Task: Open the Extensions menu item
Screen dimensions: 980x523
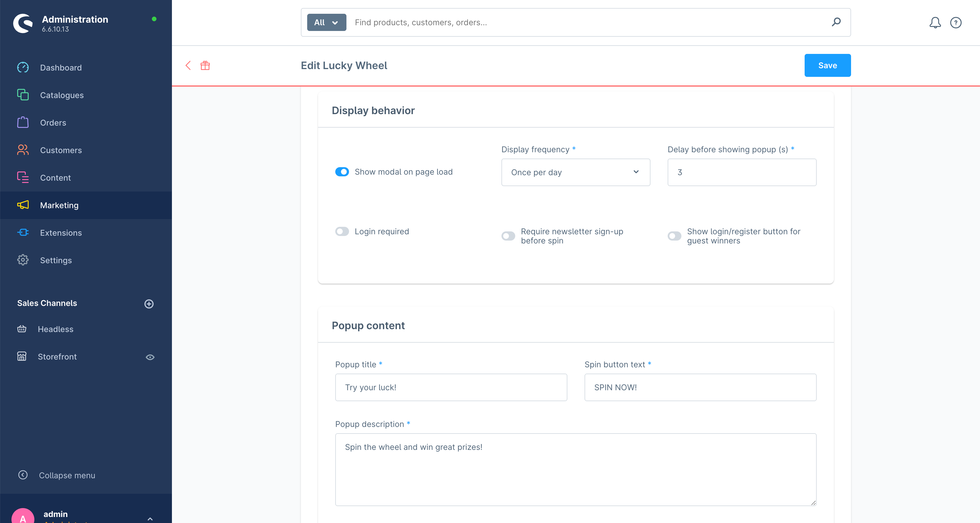Action: pyautogui.click(x=60, y=233)
